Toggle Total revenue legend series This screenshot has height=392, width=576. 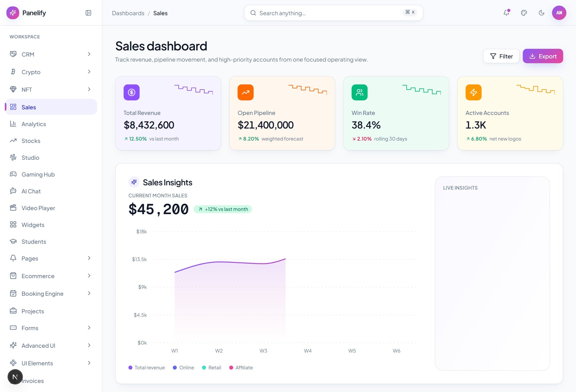tap(147, 367)
